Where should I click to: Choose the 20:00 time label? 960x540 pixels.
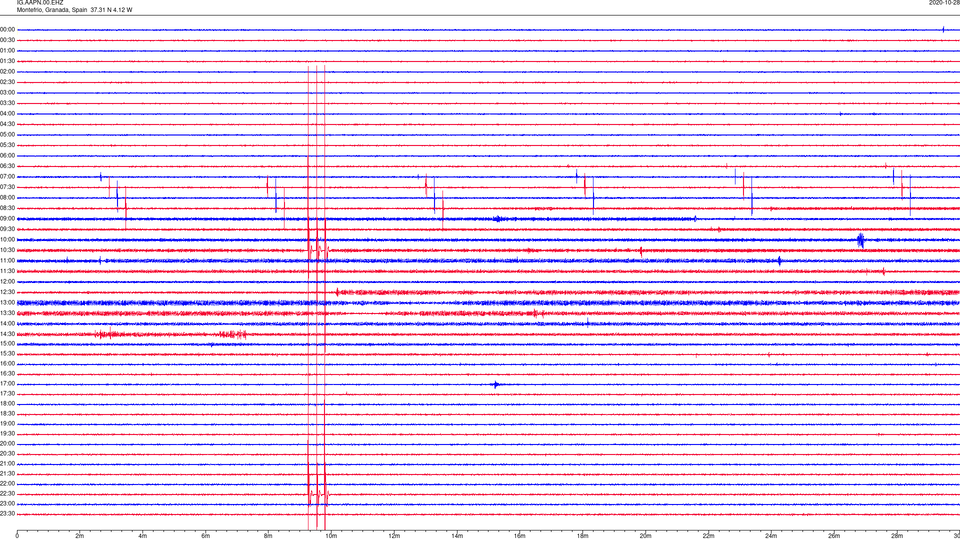point(7,444)
